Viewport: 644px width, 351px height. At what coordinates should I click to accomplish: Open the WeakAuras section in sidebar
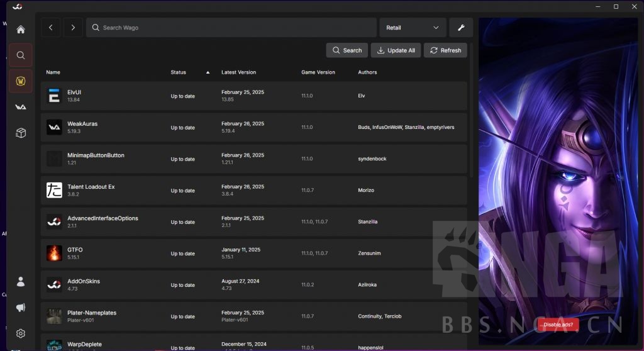tap(21, 107)
